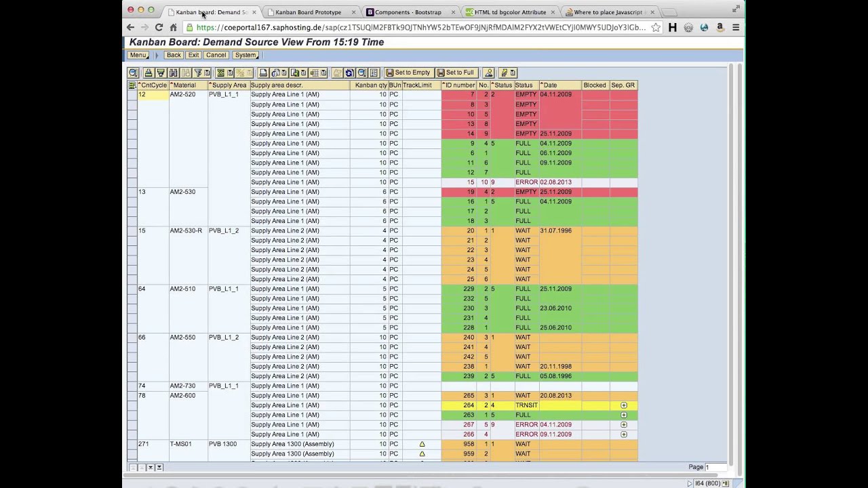
Task: Open the Choose Layout dropdown arrow
Action: point(323,73)
